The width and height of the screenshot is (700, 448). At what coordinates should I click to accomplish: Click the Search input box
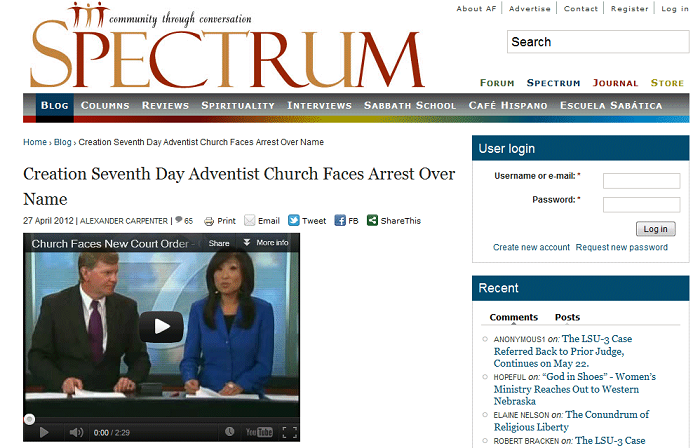598,42
